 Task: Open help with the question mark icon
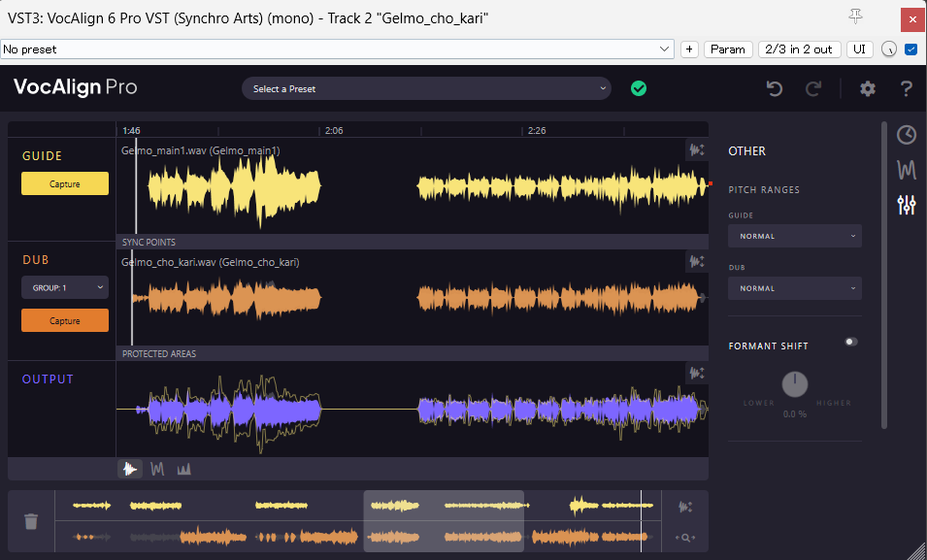[906, 88]
